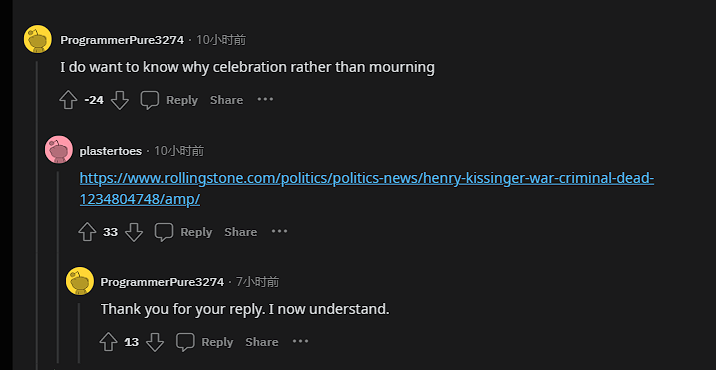Open overflow menu on the 13-point comment
The height and width of the screenshot is (370, 716).
click(300, 341)
